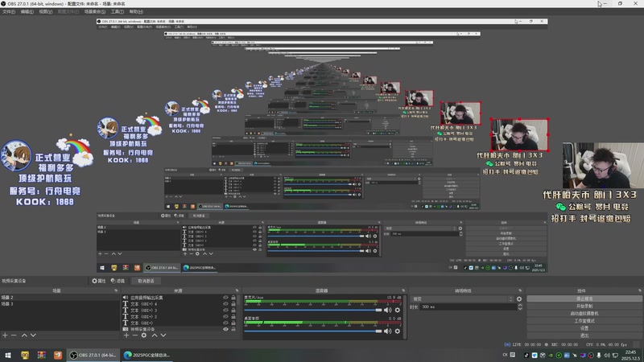644x362 pixels.
Task: Open source 属性 properties button
Action: (x=98, y=281)
